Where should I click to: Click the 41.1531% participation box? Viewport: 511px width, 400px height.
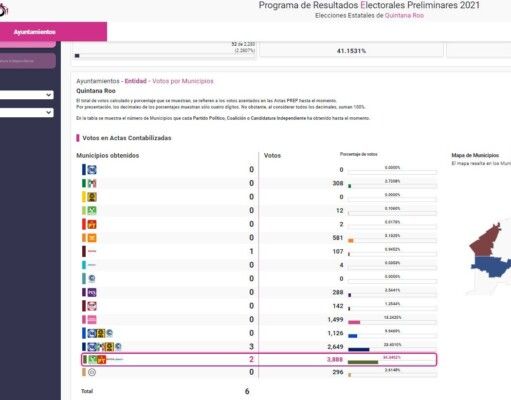[x=351, y=51]
